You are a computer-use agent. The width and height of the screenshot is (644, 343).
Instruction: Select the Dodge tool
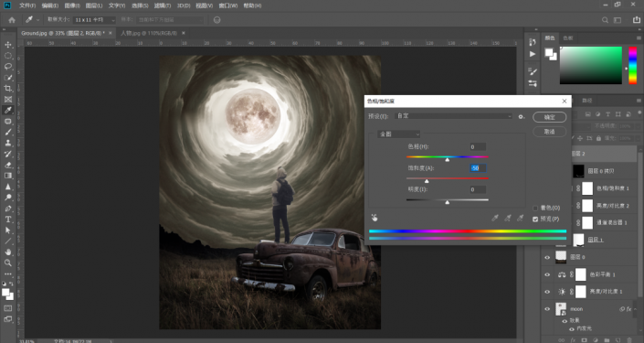pyautogui.click(x=8, y=198)
